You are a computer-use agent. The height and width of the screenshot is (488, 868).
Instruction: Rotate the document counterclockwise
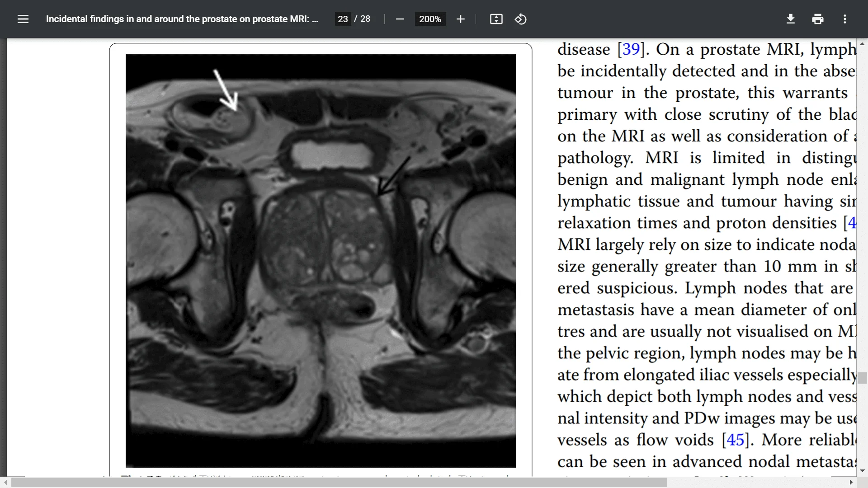pyautogui.click(x=520, y=19)
